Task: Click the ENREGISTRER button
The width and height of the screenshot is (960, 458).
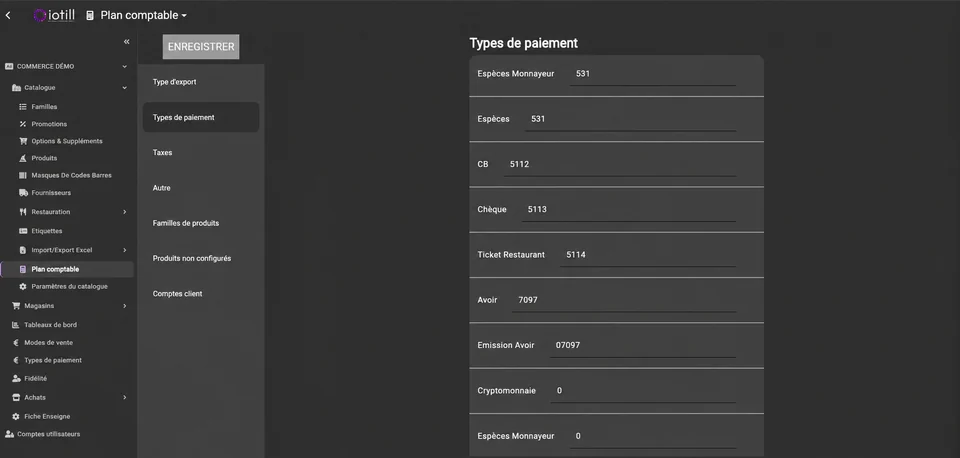Action: pos(201,47)
